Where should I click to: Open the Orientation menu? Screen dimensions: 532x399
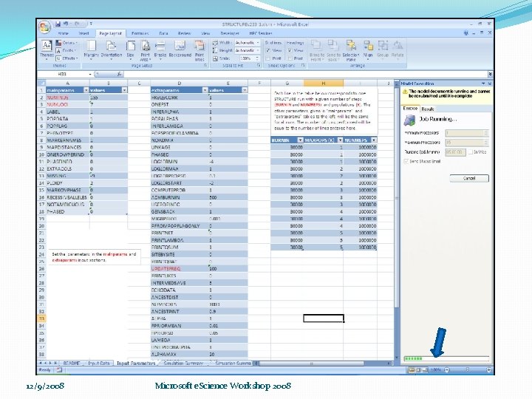coord(112,50)
